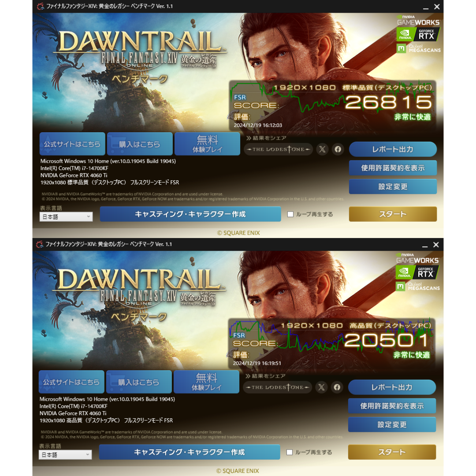
Task: Open キャスティング・キャラクター作成 in upper window
Action: (190, 214)
